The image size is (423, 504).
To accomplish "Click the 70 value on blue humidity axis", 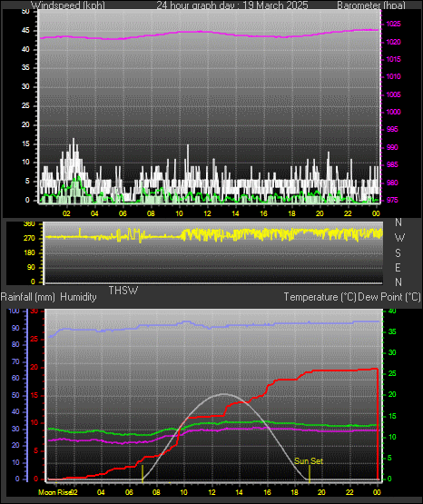I will click(x=15, y=362).
